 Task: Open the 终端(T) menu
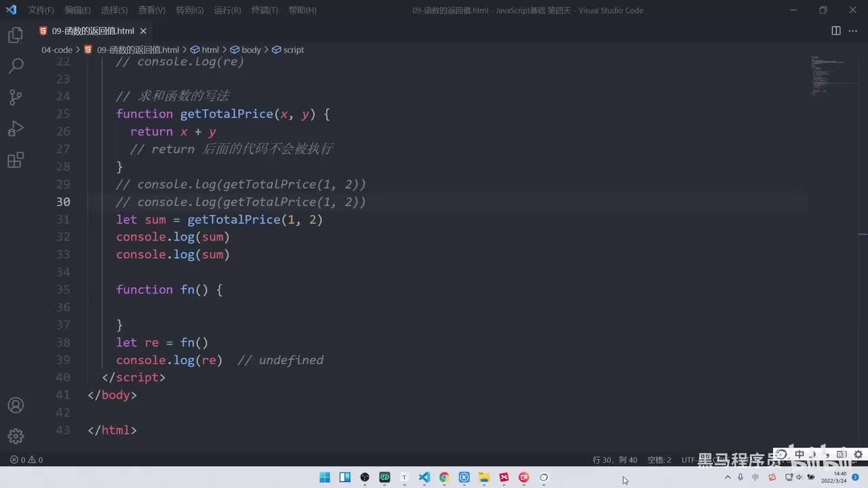click(x=264, y=10)
